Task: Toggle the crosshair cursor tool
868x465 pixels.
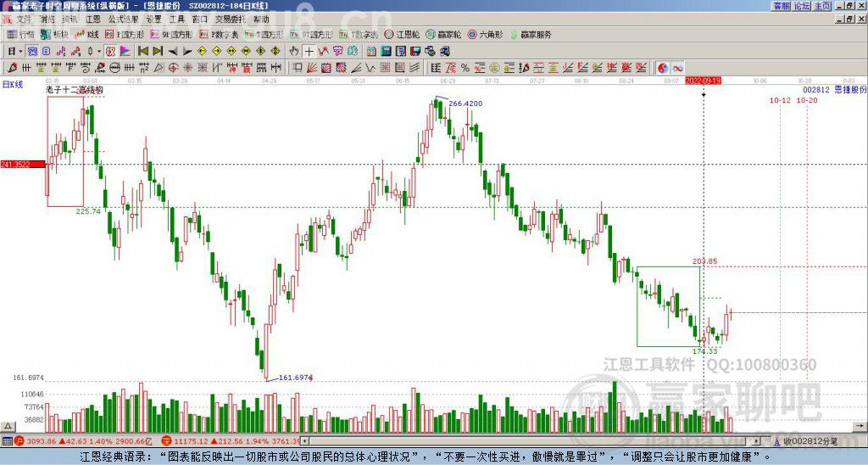Action: 309,52
